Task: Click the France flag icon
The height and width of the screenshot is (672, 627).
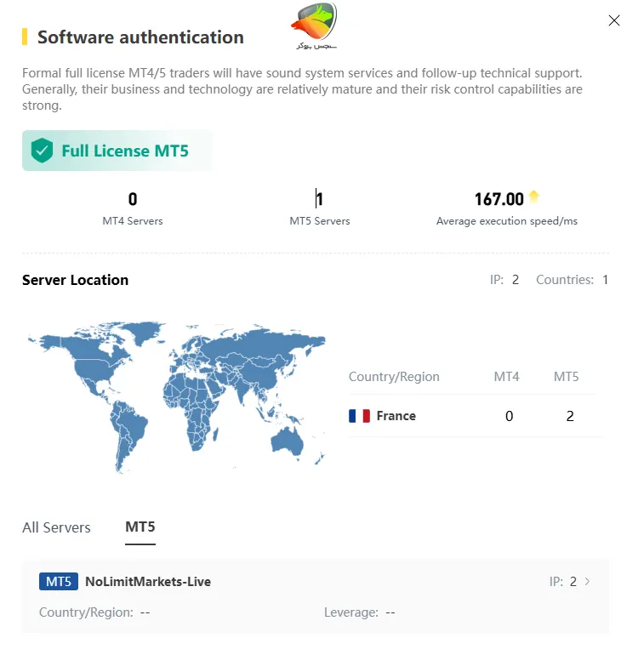Action: coord(359,416)
